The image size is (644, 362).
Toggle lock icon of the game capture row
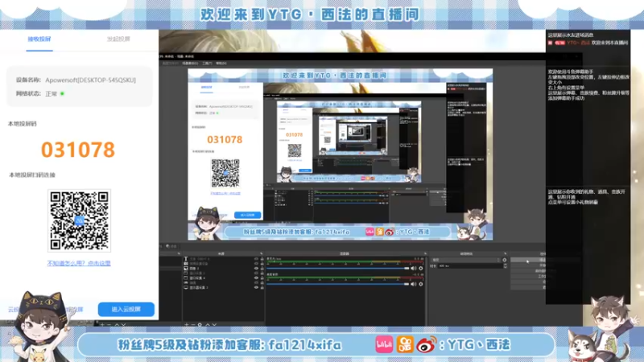262,283
